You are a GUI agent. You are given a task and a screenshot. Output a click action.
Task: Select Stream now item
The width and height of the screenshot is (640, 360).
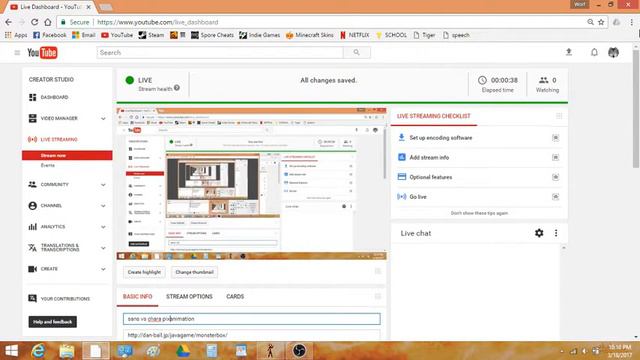[67, 156]
